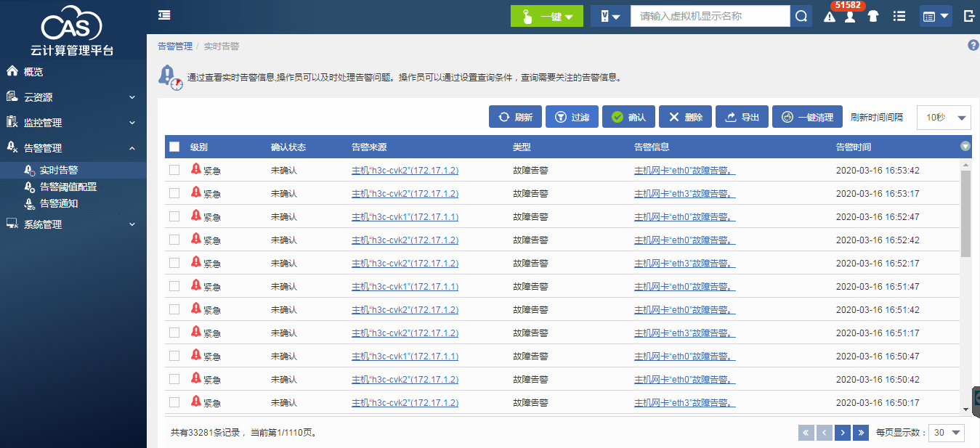Viewport: 980px width, 448px height.
Task: Open the view mode dropdown in header
Action: [x=936, y=16]
